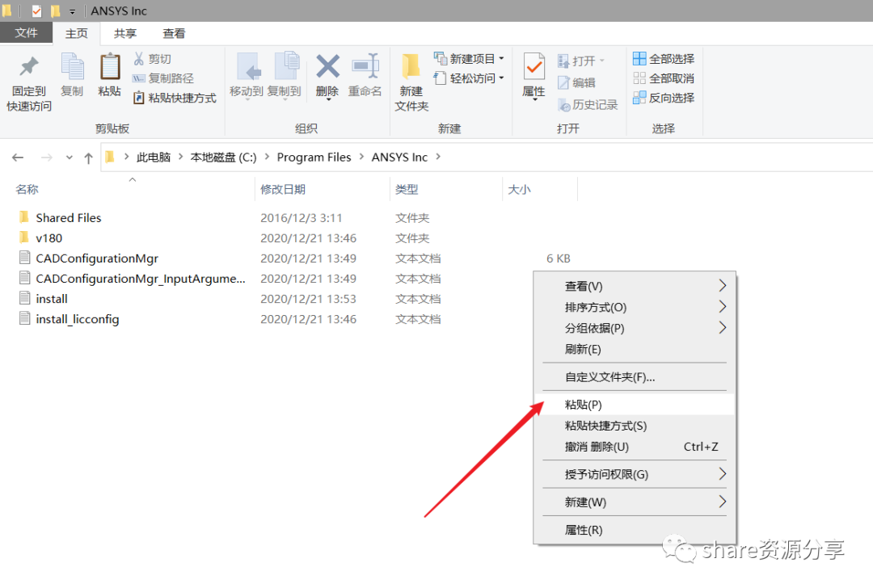The height and width of the screenshot is (588, 873).
Task: Select the CADConfigurationMgr file
Action: [97, 258]
